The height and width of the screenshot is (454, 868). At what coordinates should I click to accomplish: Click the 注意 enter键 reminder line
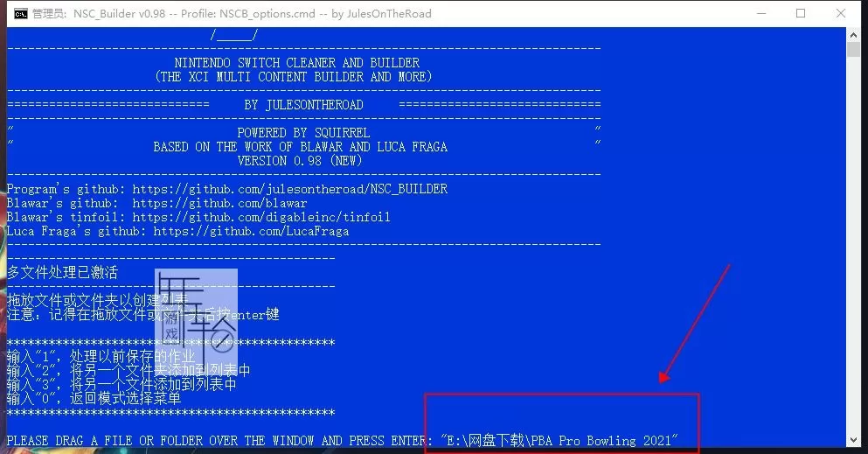pos(142,315)
